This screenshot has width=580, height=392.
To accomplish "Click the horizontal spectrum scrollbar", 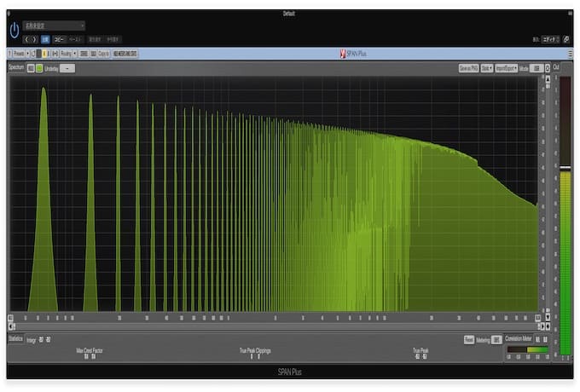I will click(x=273, y=326).
